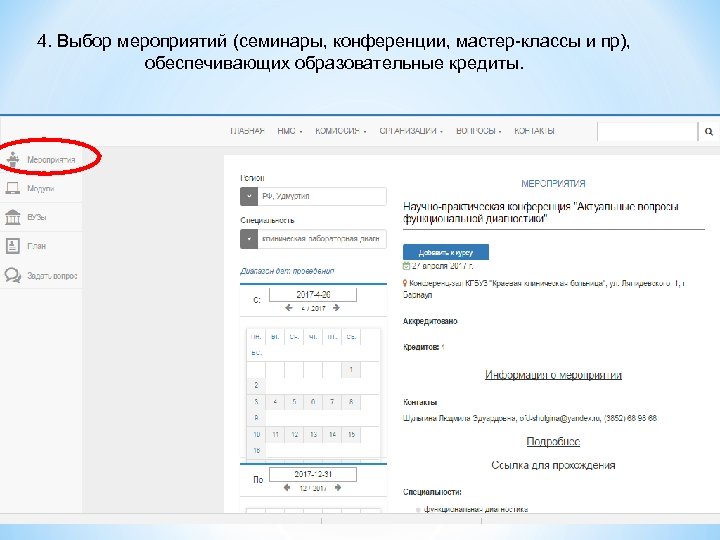The width and height of the screenshot is (720, 540).
Task: Open Мероприятия in the sidebar
Action: click(51, 160)
